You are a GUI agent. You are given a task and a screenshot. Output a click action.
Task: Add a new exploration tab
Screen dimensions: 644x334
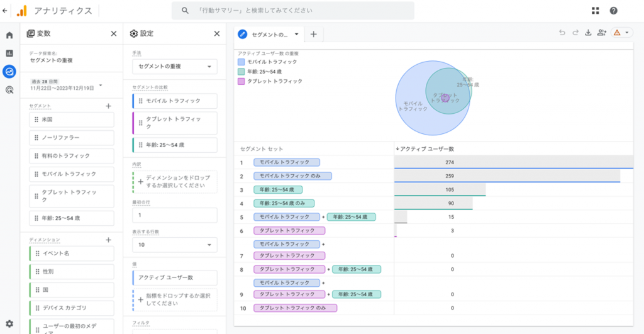click(x=313, y=34)
